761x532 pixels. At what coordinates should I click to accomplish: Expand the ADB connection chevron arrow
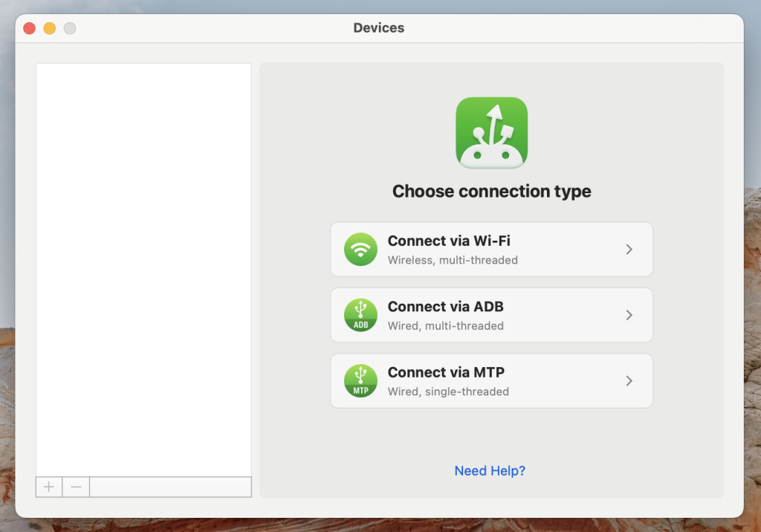(629, 315)
